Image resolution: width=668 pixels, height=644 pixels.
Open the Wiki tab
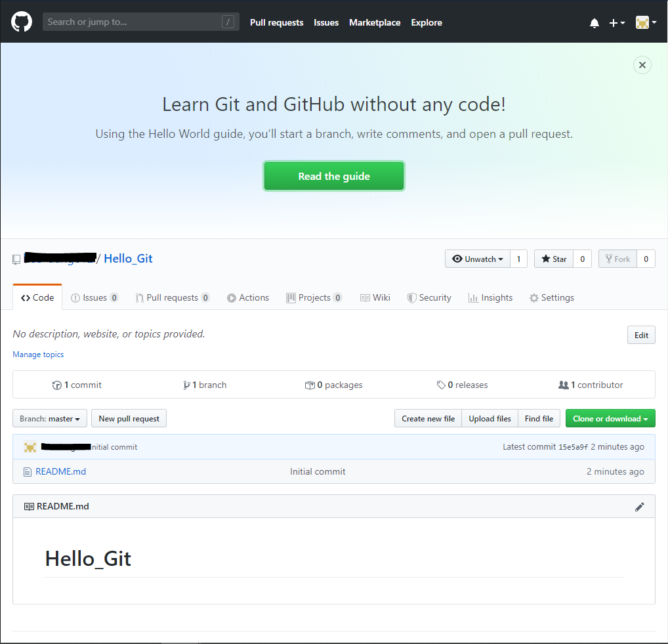click(x=375, y=297)
